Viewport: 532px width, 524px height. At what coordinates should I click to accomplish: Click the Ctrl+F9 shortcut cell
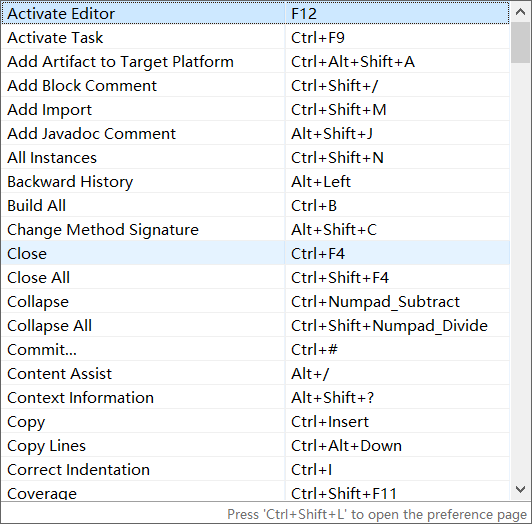pyautogui.click(x=397, y=37)
